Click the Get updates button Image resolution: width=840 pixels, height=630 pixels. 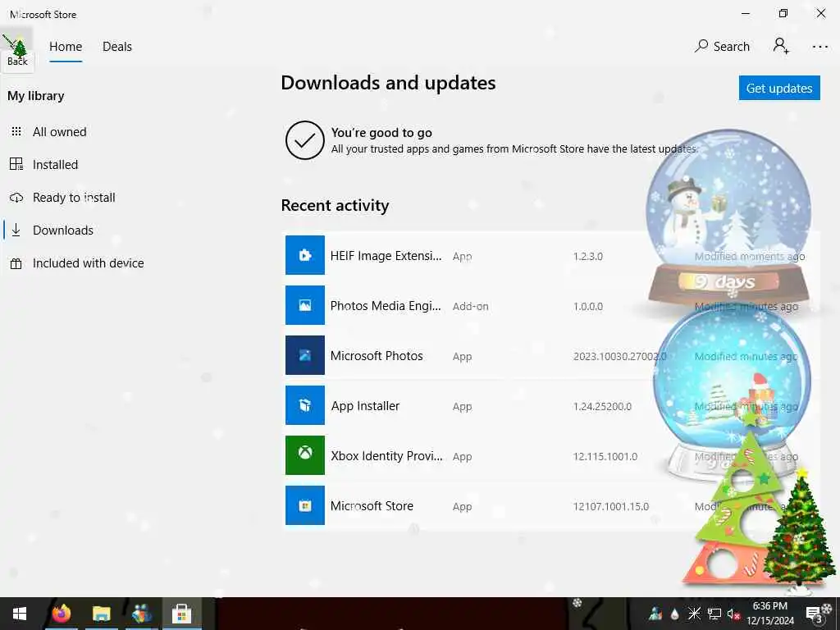pyautogui.click(x=779, y=88)
